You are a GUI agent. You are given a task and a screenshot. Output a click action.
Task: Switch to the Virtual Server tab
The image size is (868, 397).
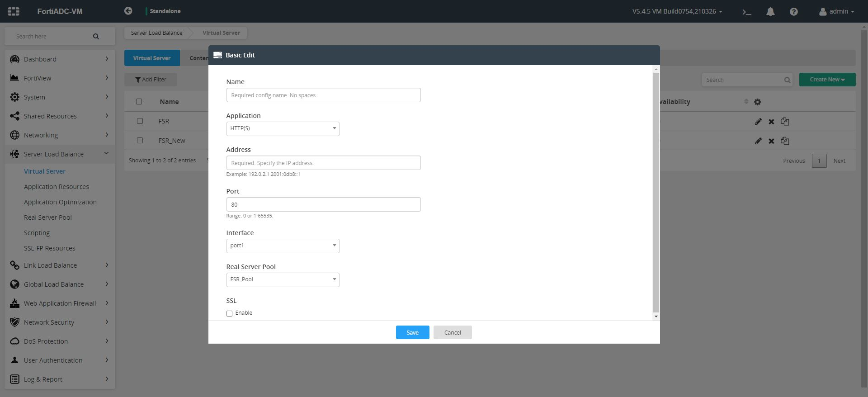tap(152, 58)
